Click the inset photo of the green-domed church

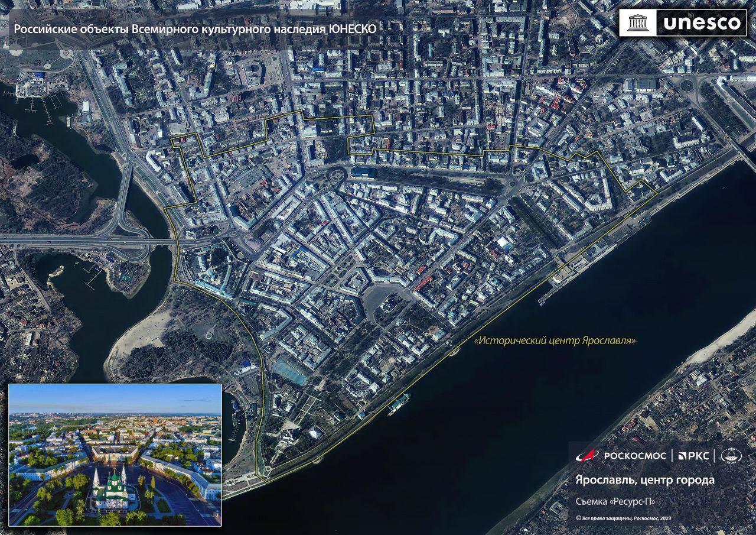point(115,455)
